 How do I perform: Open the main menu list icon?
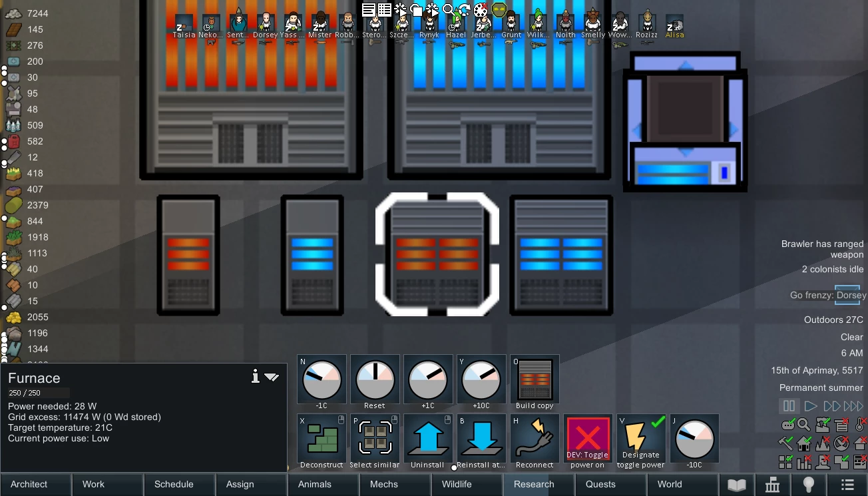tap(847, 485)
